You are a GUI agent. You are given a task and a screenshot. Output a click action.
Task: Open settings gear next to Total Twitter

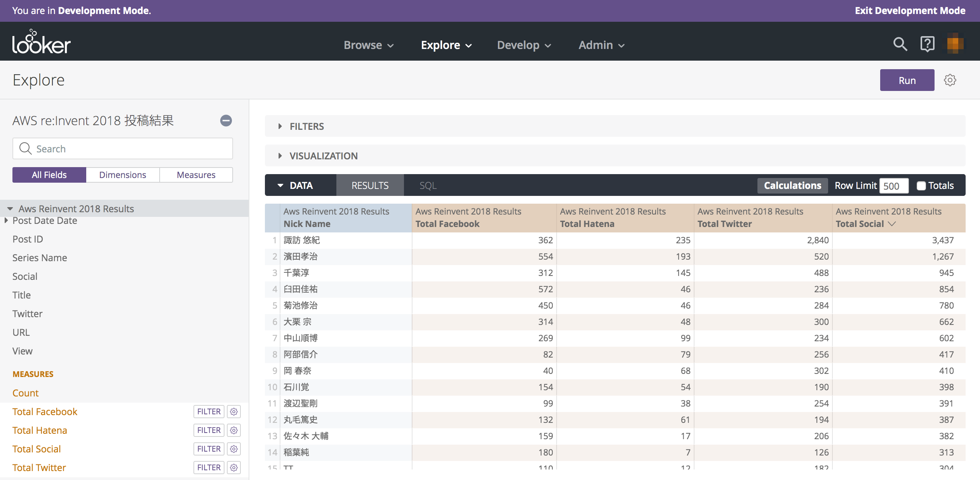[x=233, y=467]
